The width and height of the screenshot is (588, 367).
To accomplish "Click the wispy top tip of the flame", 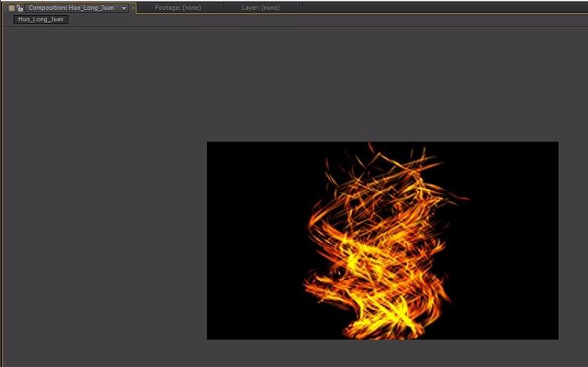I will pos(370,148).
